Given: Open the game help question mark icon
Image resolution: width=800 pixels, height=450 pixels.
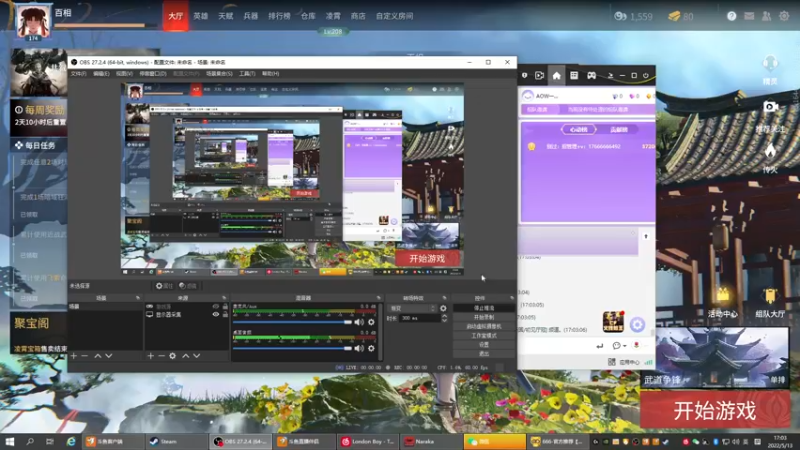Looking at the screenshot, I should [x=732, y=16].
